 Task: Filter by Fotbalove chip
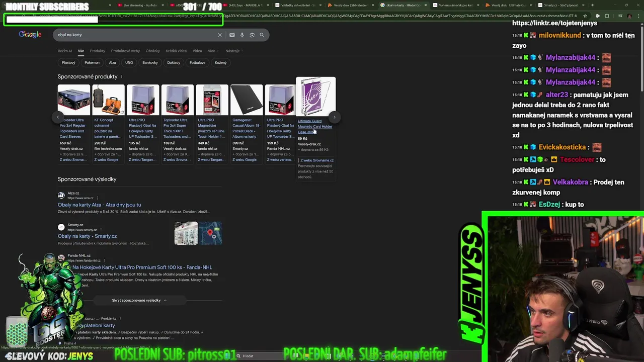click(197, 63)
